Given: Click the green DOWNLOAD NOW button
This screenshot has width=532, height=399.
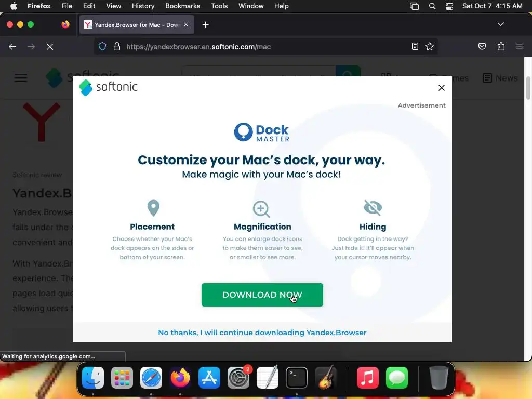Looking at the screenshot, I should point(262,295).
